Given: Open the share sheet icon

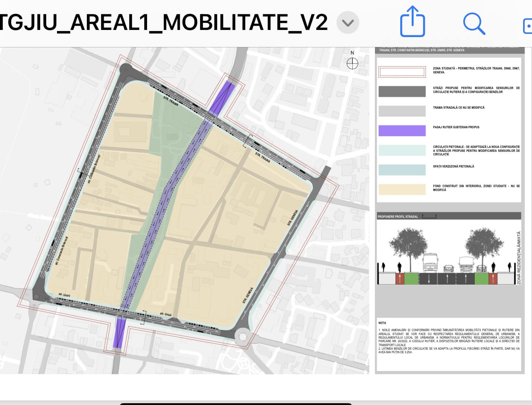Looking at the screenshot, I should (x=412, y=22).
